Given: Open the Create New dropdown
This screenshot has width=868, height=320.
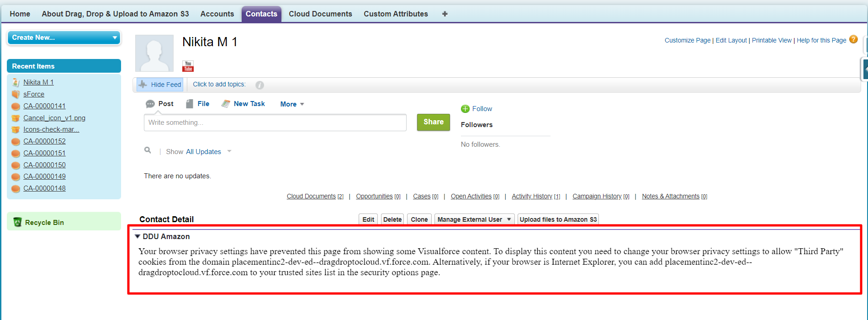Looking at the screenshot, I should pos(64,37).
